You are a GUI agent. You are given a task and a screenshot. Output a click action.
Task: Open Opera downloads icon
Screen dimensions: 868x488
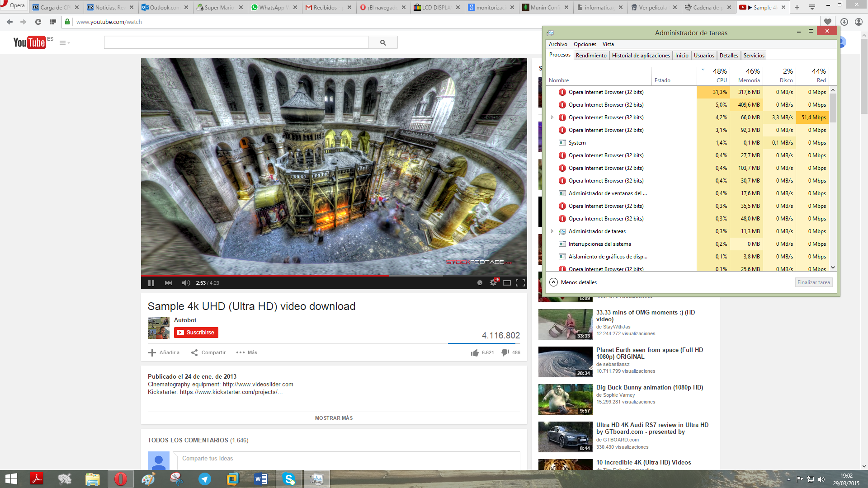click(844, 22)
